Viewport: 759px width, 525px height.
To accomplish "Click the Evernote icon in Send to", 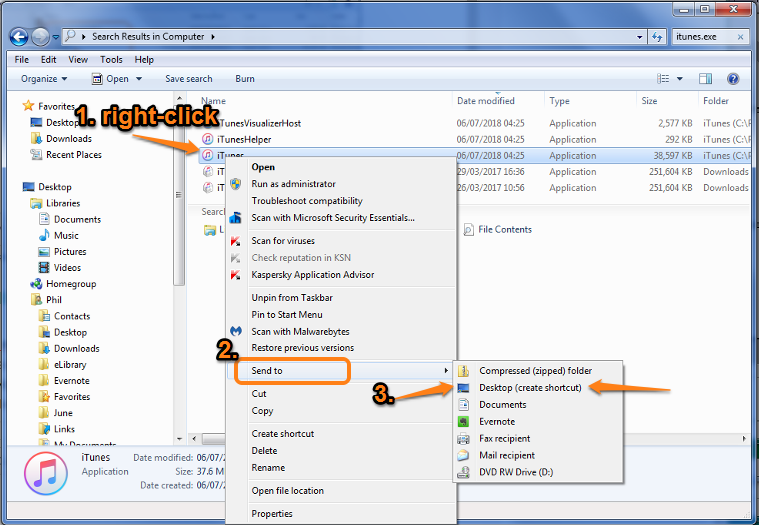I will tap(463, 422).
